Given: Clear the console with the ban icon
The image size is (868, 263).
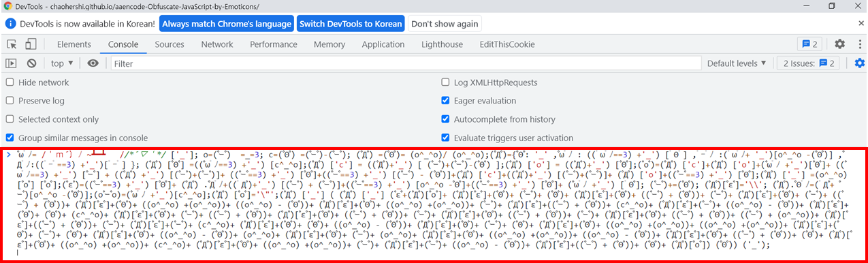Looking at the screenshot, I should pos(31,63).
